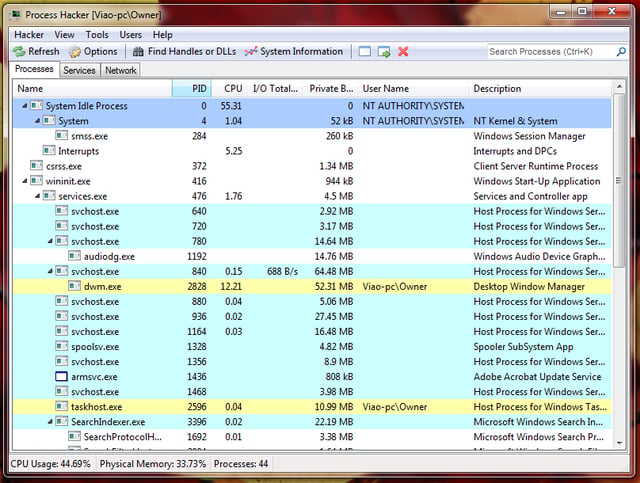Click Desktop Window Manager description
The height and width of the screenshot is (483, 640).
coord(529,287)
